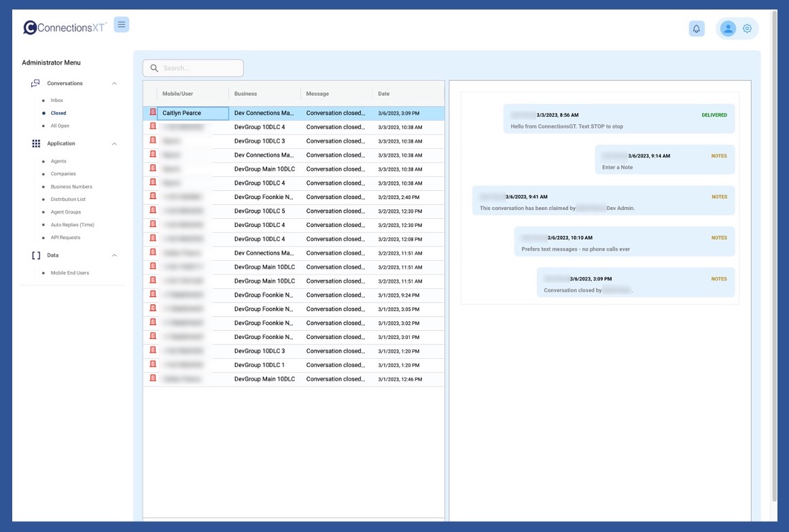Sort by the Date column header
Viewport: 789px width, 532px height.
384,94
